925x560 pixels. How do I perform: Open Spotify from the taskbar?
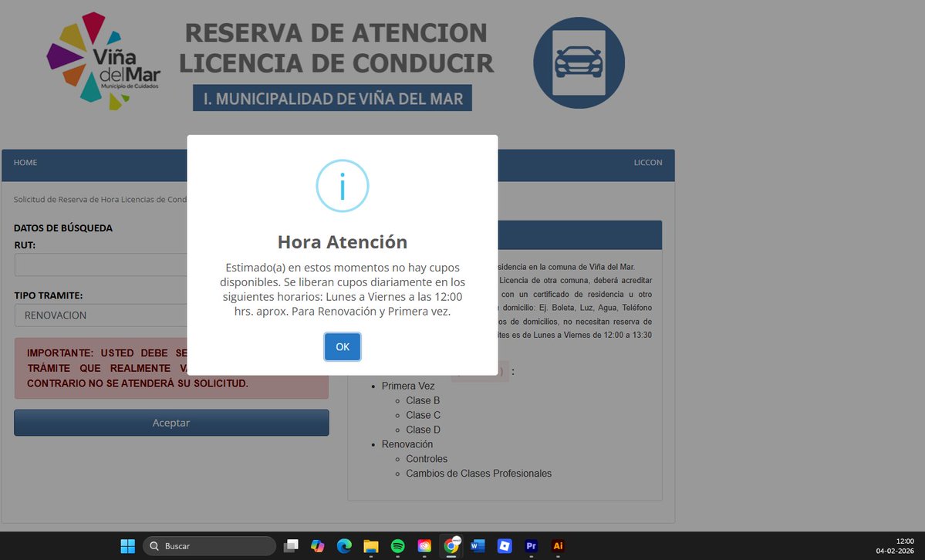pyautogui.click(x=397, y=546)
